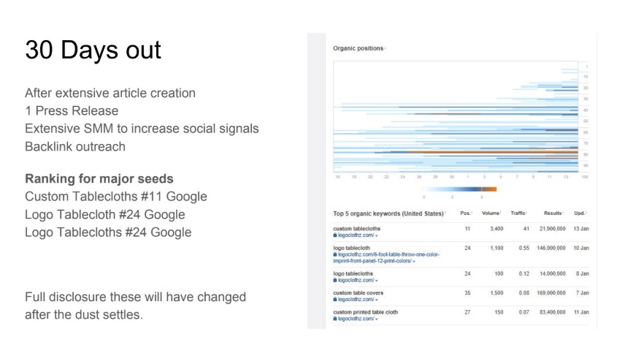644x348 pixels.
Task: Click the lock icon under custom printed table cloth
Action: 334,319
